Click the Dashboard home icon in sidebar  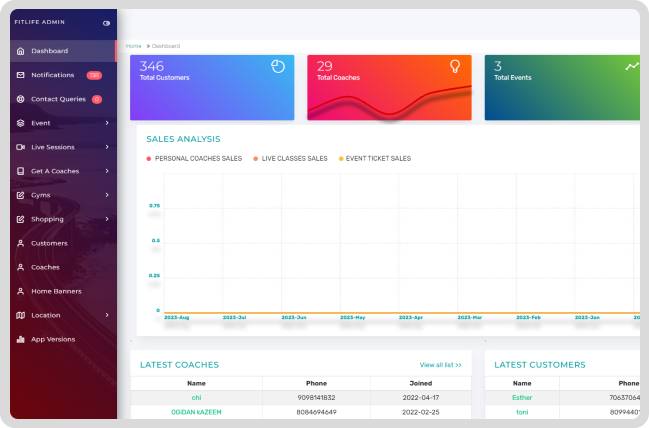20,51
